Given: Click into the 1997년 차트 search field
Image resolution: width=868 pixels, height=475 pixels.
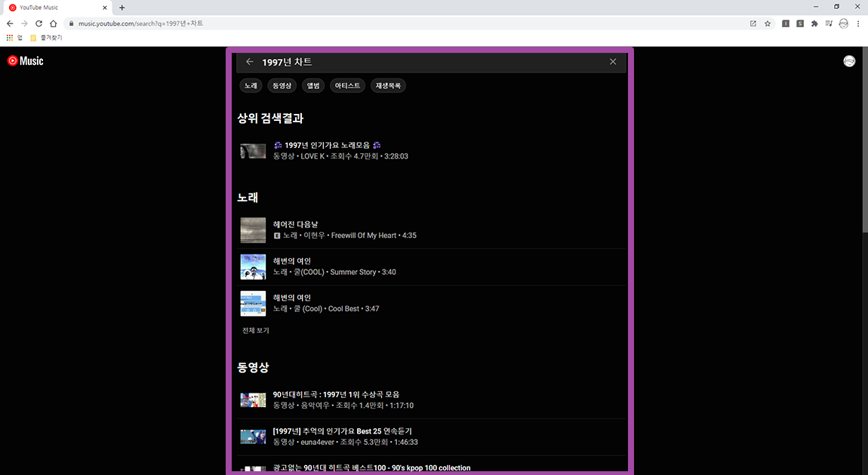Looking at the screenshot, I should (431, 61).
